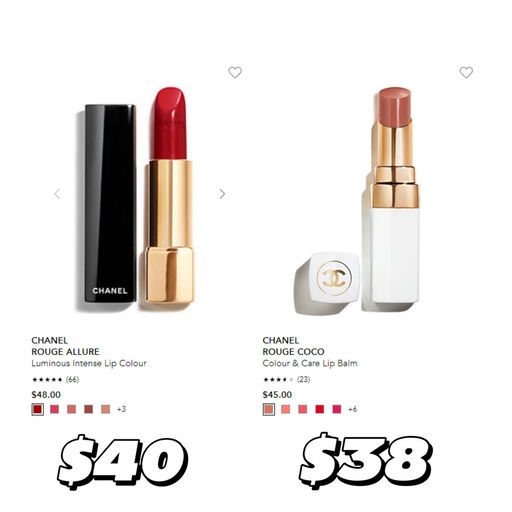Viewport: 512px width, 512px height.
Task: Select the fuchsia Rouge Coco swatch
Action: (x=337, y=409)
